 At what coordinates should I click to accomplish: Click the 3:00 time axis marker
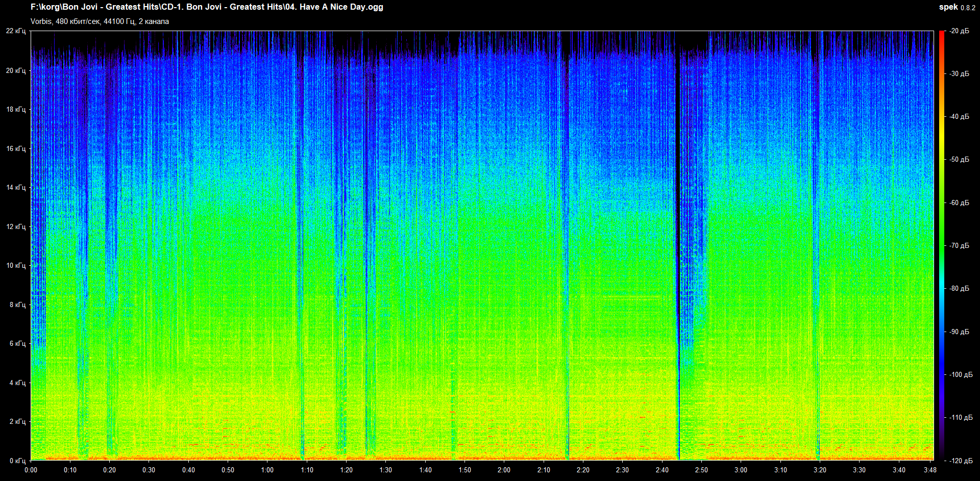[x=741, y=470]
